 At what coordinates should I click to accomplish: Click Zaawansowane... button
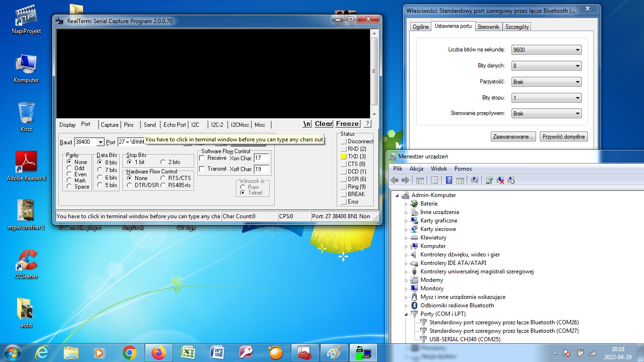(x=513, y=137)
